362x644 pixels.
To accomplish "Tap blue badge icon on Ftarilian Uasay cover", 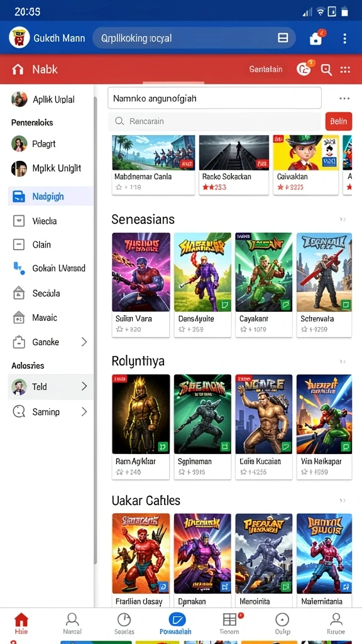I will (163, 587).
